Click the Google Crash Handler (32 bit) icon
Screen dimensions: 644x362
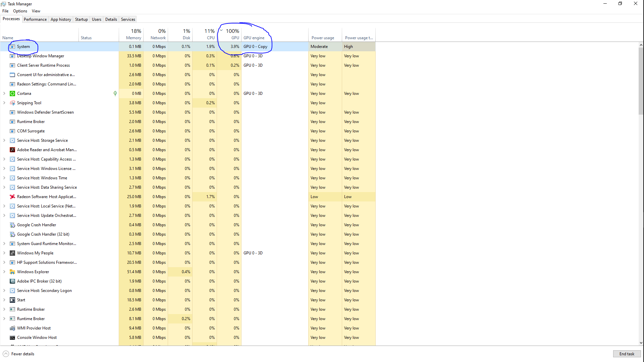[x=12, y=234]
